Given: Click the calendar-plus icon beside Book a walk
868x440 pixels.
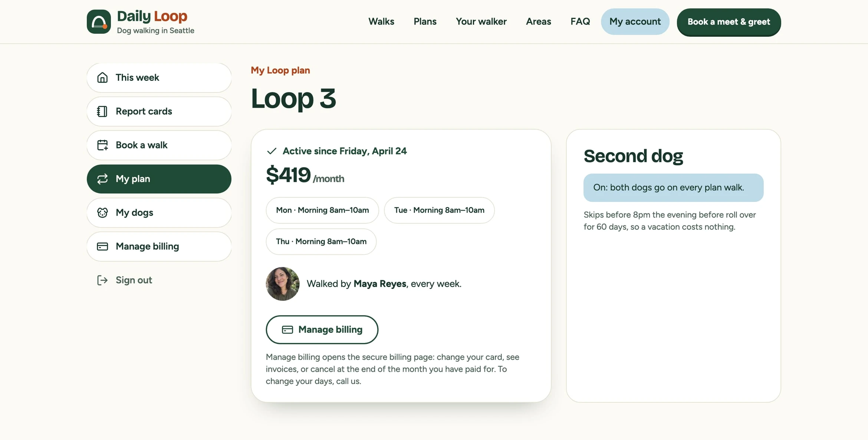Looking at the screenshot, I should tap(102, 145).
